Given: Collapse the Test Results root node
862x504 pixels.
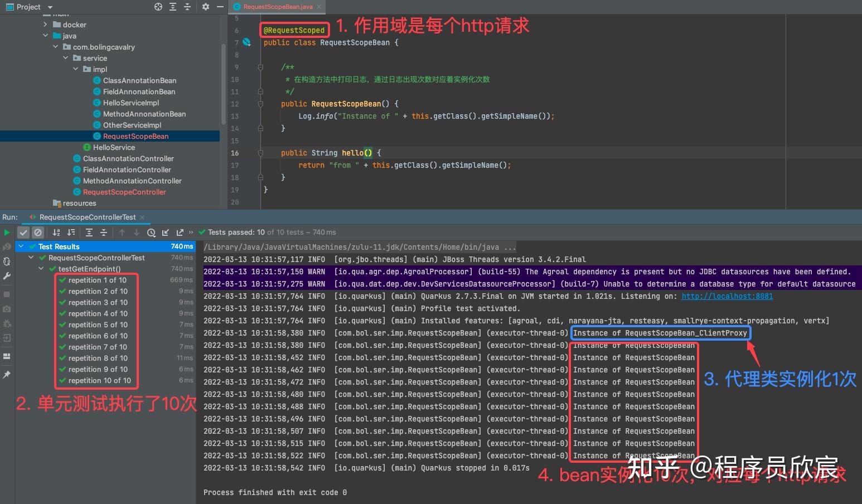Looking at the screenshot, I should (x=21, y=246).
